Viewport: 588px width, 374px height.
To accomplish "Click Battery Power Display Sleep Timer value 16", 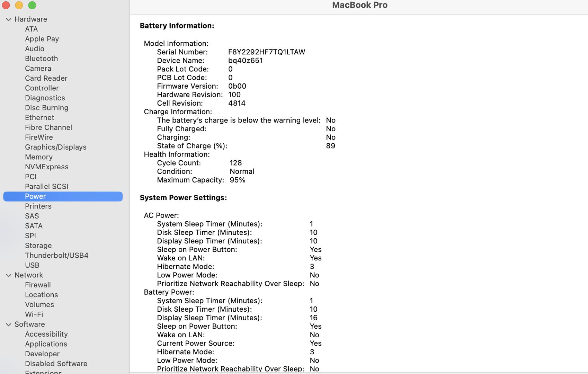I will (314, 318).
